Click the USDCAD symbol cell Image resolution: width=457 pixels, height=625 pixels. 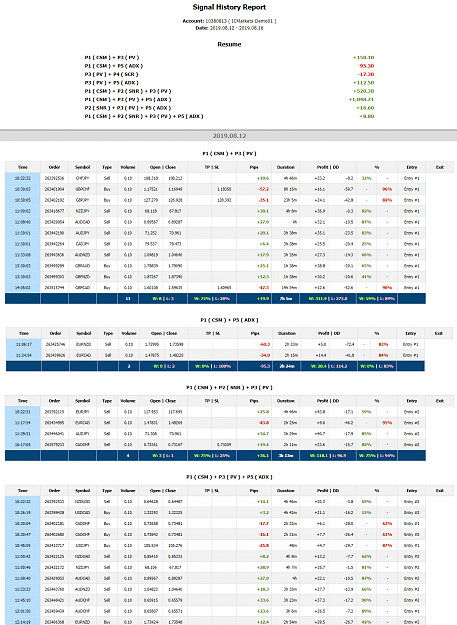pyautogui.click(x=82, y=513)
